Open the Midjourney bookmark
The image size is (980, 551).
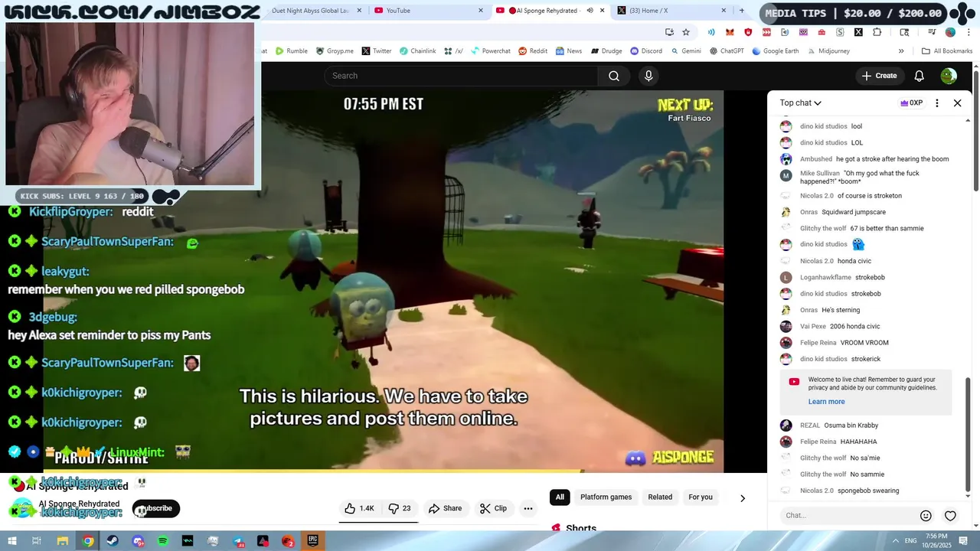tap(828, 51)
